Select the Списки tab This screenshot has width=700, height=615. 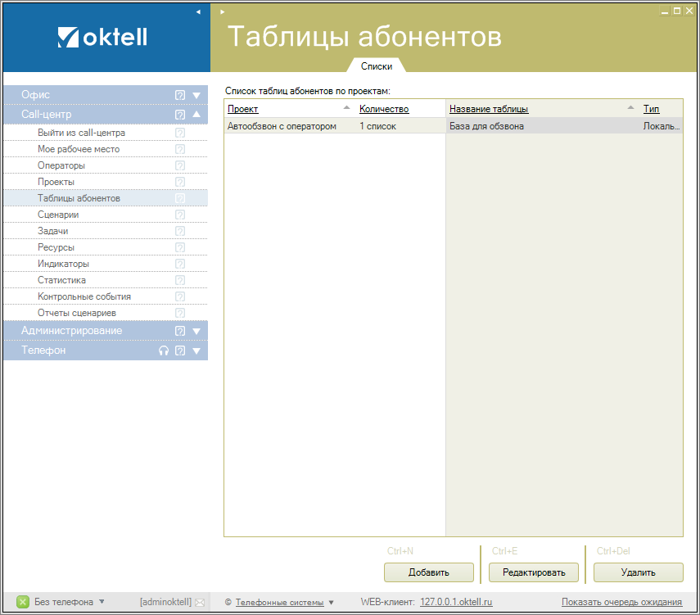[377, 66]
